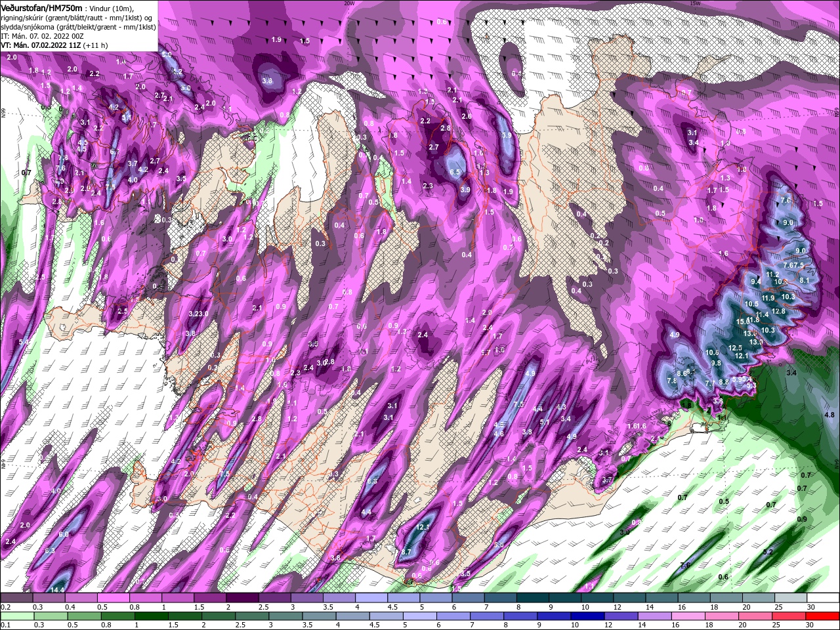Click the darkest green 1 swatch in lower scale
840x630 pixels.
pyautogui.click(x=151, y=616)
